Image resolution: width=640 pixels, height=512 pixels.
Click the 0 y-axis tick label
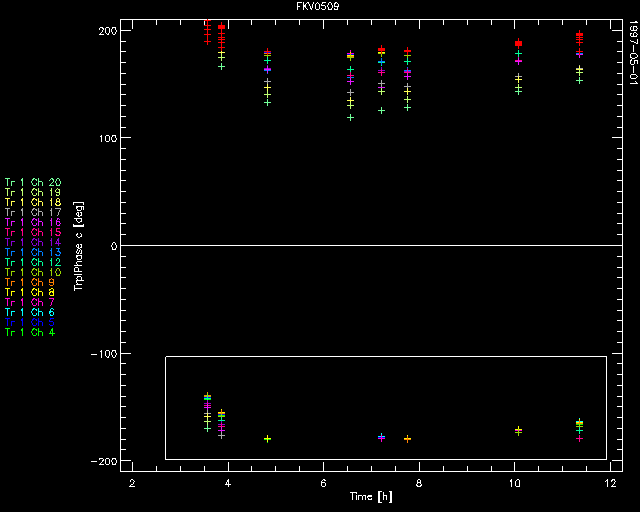click(x=114, y=246)
